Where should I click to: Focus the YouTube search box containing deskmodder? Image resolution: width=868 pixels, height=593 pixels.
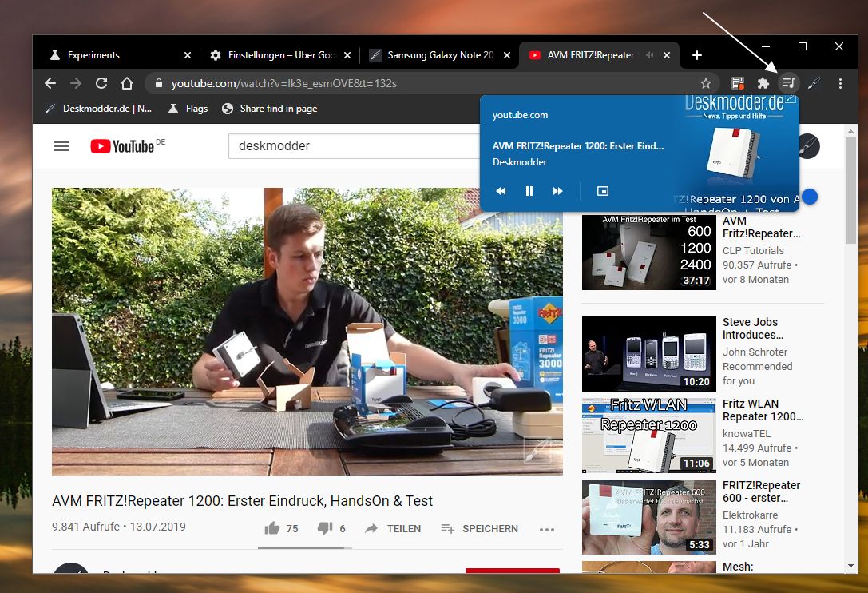[355, 145]
